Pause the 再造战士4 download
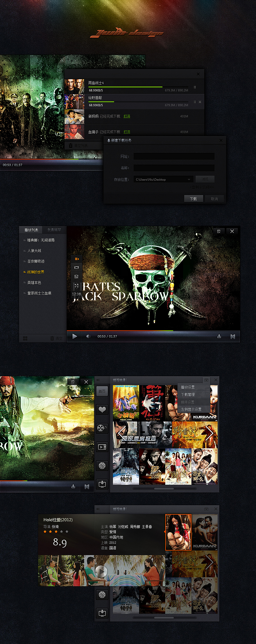 click(195, 87)
